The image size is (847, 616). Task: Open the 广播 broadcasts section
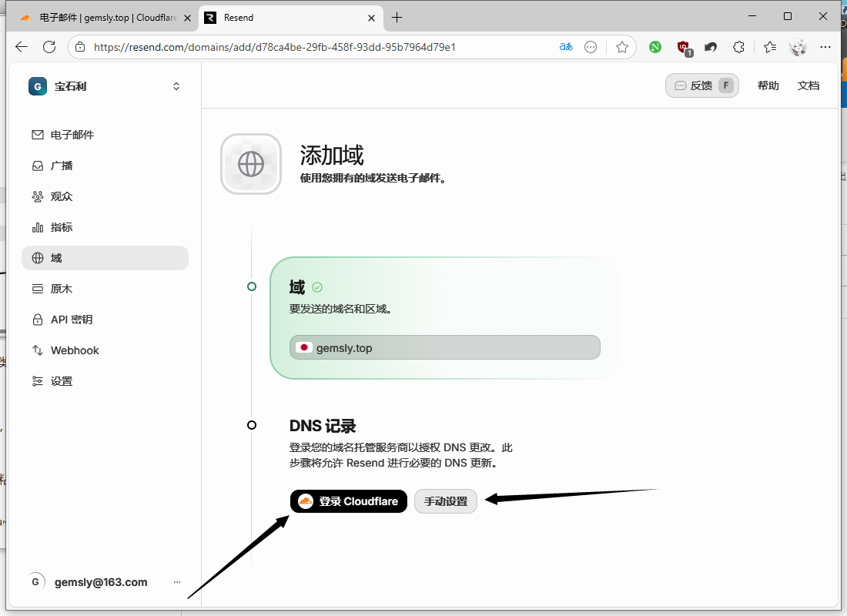coord(62,166)
